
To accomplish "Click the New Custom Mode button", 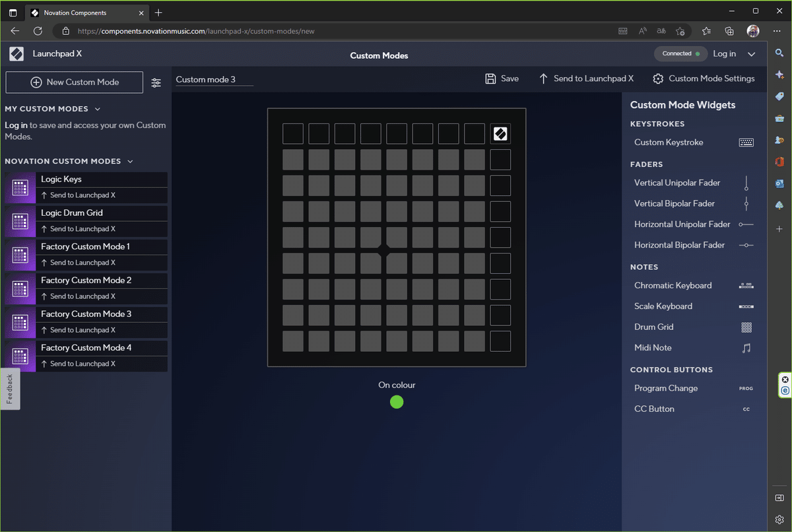I will [x=75, y=83].
